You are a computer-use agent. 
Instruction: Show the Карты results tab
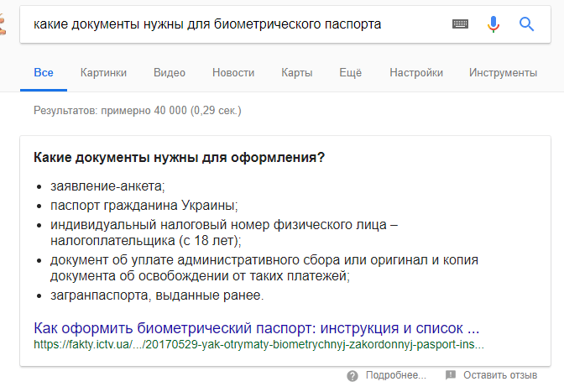click(296, 73)
